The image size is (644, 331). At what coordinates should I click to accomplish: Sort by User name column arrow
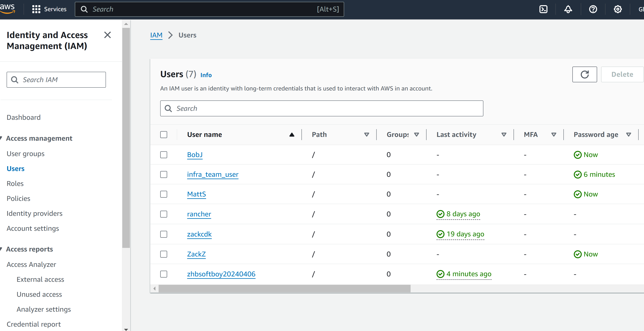point(292,135)
